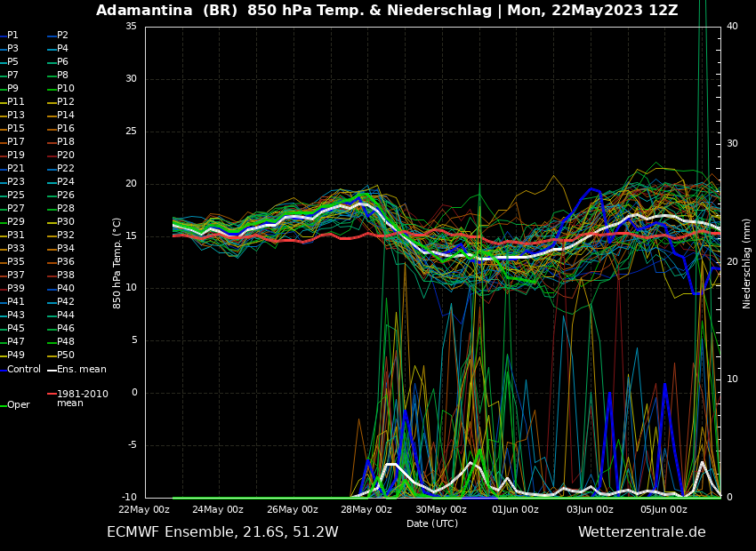Click the 'Date (UTC)' axis label
The height and width of the screenshot is (551, 756).
432,523
